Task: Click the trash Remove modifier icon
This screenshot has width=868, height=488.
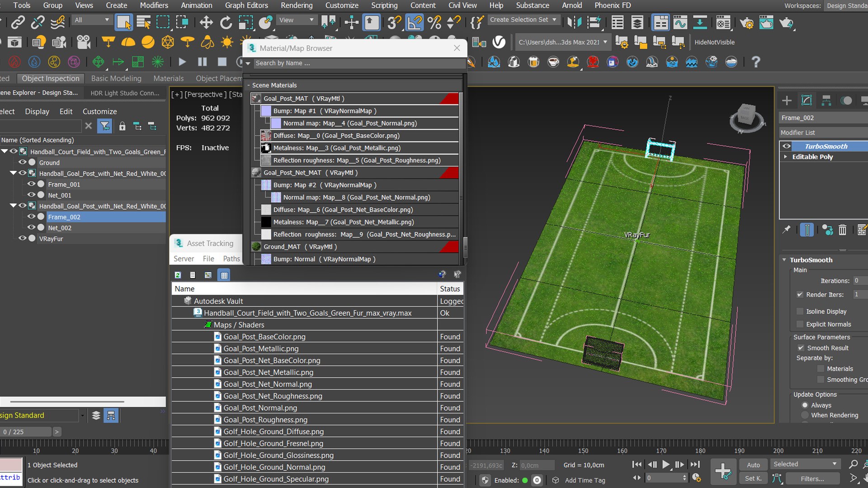Action: click(x=842, y=230)
